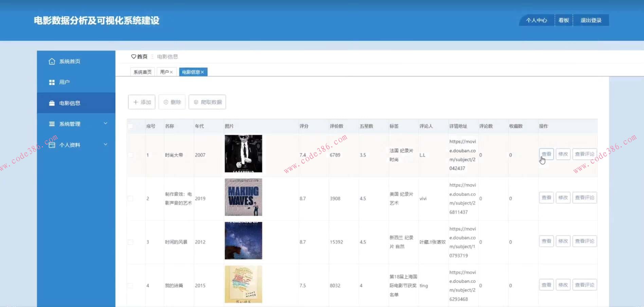
Task: Click the crawl icon on 爬取数据 button
Action: [195, 102]
